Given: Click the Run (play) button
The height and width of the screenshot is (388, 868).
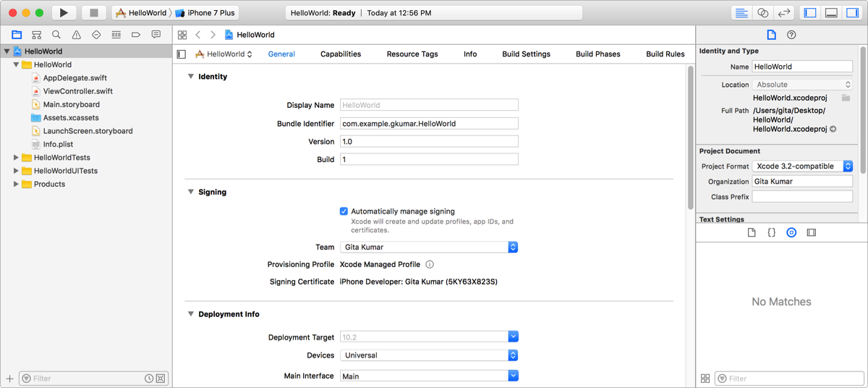Looking at the screenshot, I should point(64,13).
